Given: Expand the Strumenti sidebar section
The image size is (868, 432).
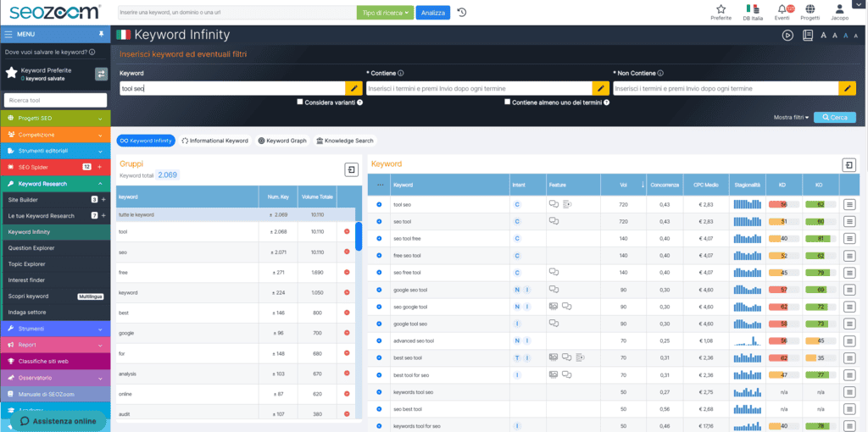Looking at the screenshot, I should (55, 329).
